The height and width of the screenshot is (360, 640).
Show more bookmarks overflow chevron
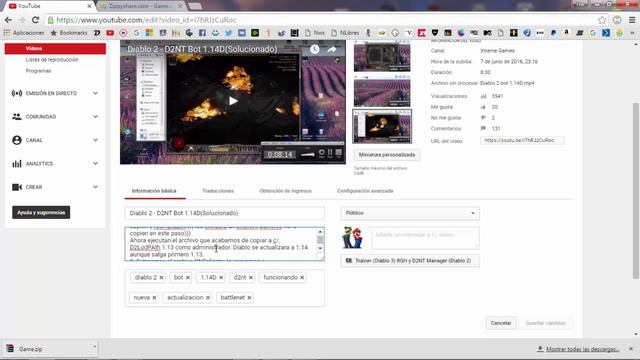tap(632, 33)
